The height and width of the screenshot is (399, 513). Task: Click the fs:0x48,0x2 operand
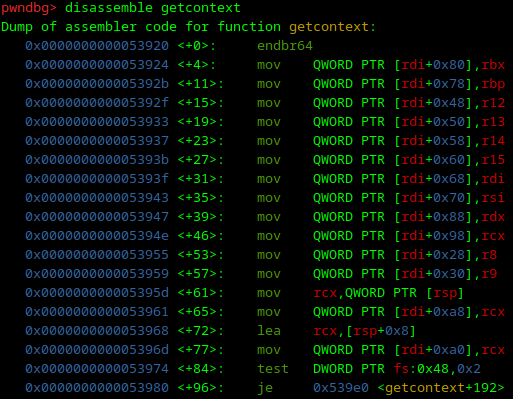point(437,369)
